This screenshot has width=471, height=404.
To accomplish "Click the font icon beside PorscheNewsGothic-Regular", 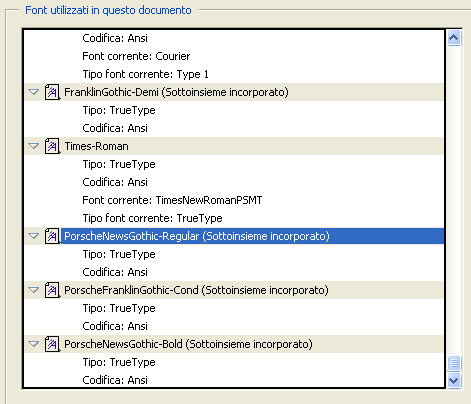I will pyautogui.click(x=52, y=236).
